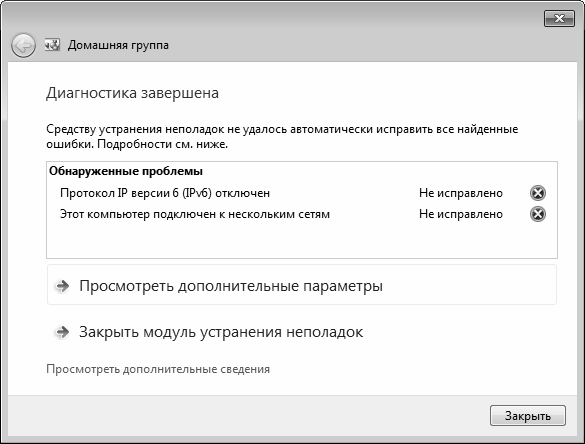Click the Домашняя группа window title
The height and width of the screenshot is (444, 585).
click(118, 45)
